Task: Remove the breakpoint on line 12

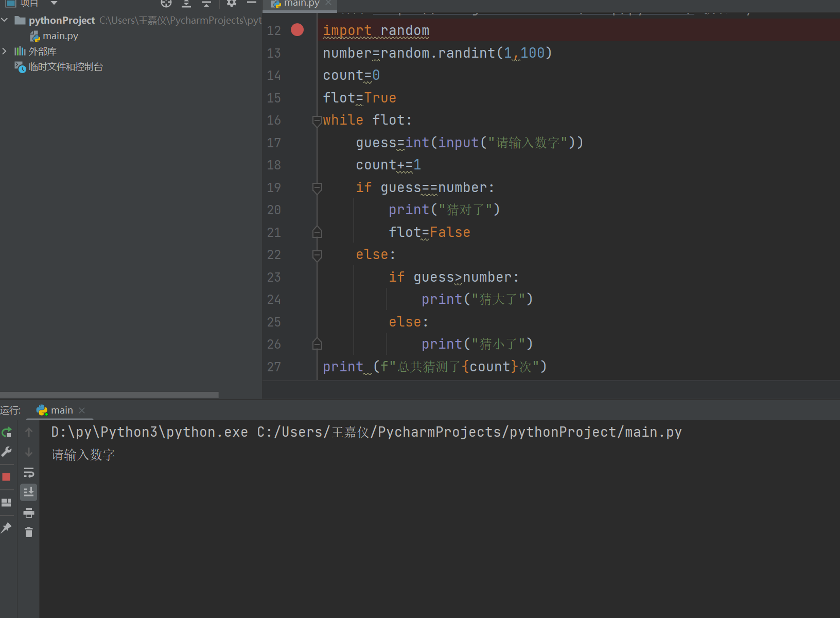Action: pyautogui.click(x=297, y=30)
